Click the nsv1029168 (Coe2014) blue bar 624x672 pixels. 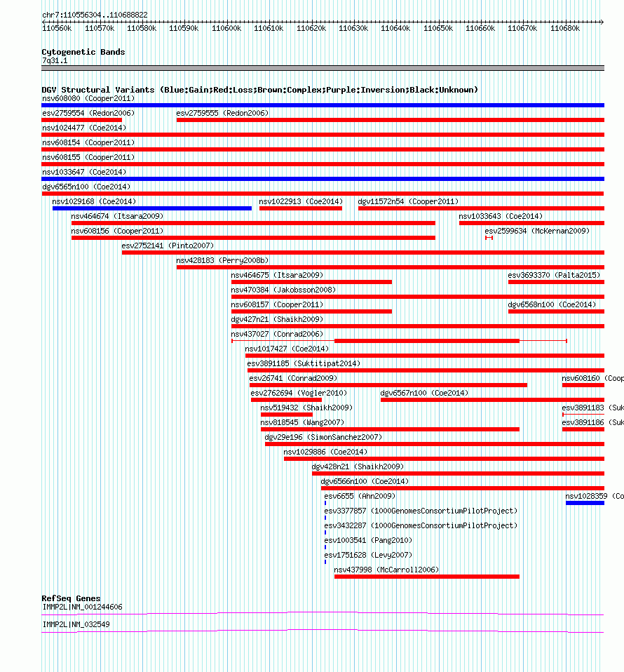pyautogui.click(x=152, y=208)
